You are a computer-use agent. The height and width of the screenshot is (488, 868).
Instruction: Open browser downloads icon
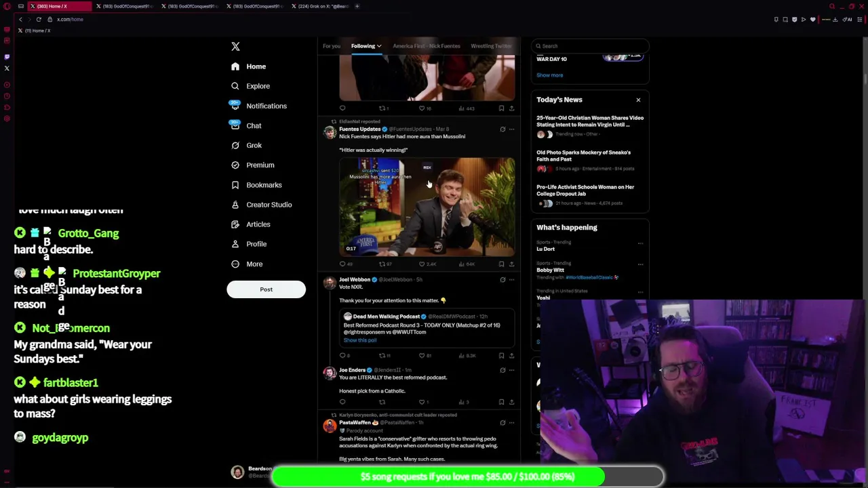[835, 19]
